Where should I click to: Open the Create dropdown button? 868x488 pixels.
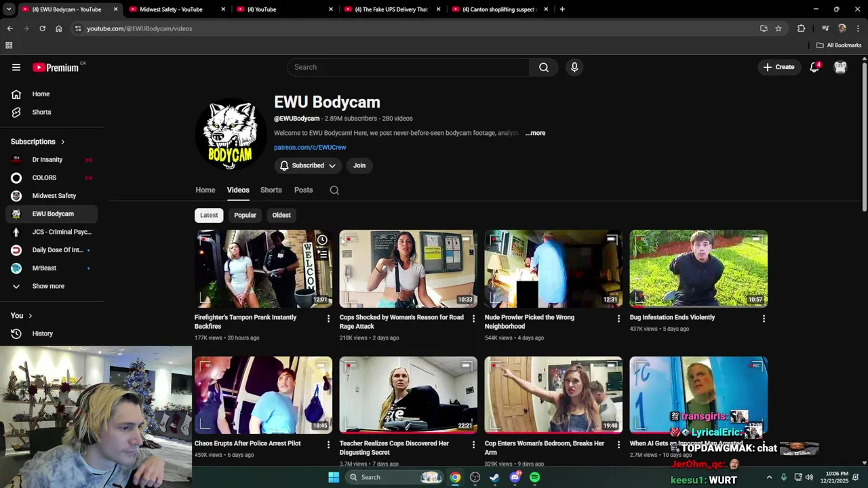click(778, 67)
